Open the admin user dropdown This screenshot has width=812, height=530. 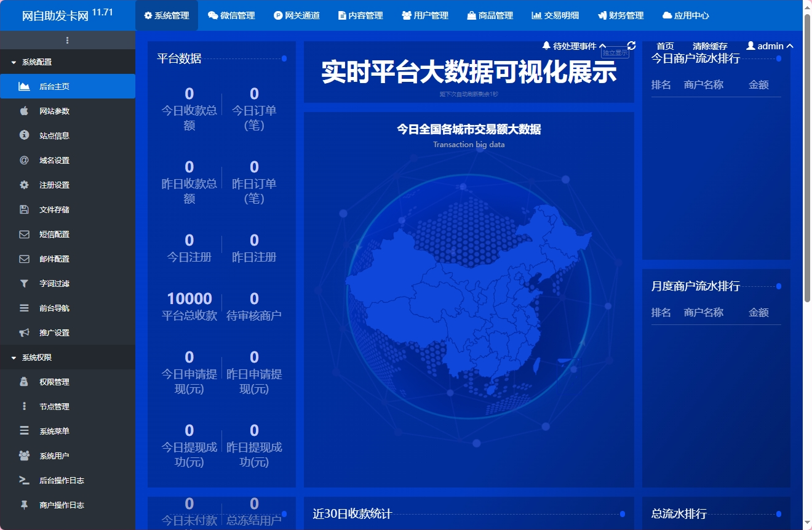770,46
